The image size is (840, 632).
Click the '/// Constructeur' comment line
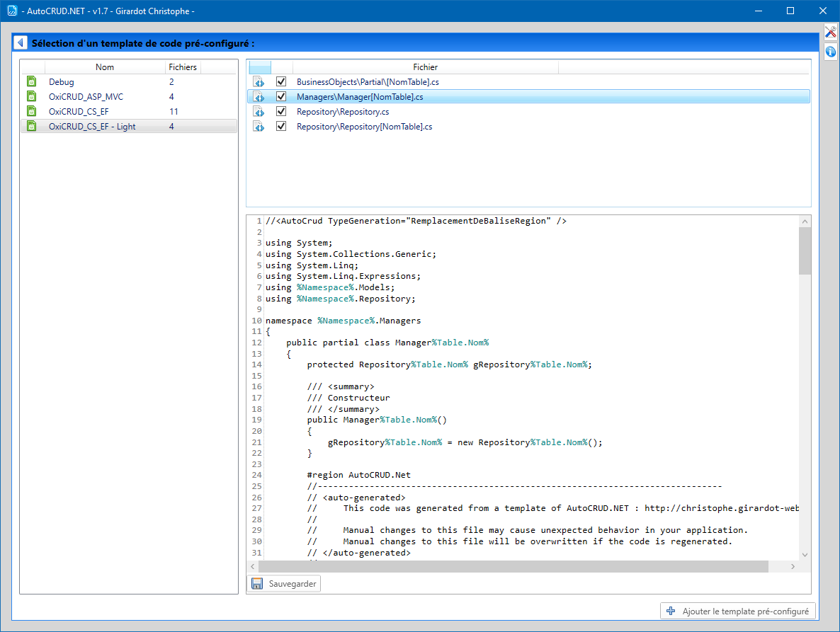click(x=348, y=398)
